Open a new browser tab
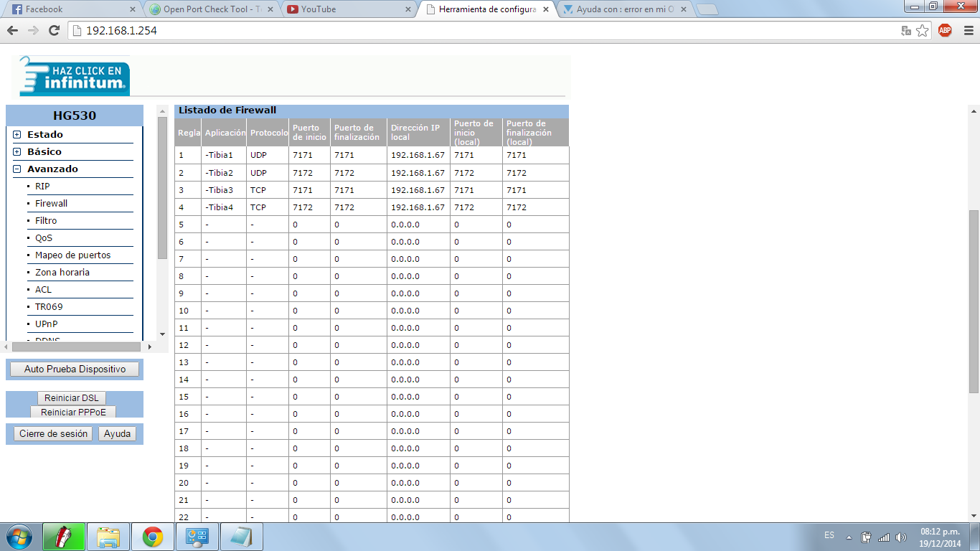The width and height of the screenshot is (980, 551). (707, 9)
